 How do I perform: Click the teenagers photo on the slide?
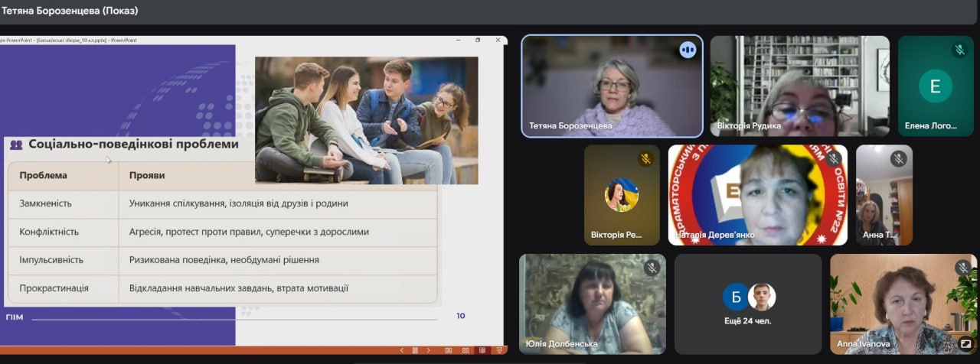click(366, 119)
